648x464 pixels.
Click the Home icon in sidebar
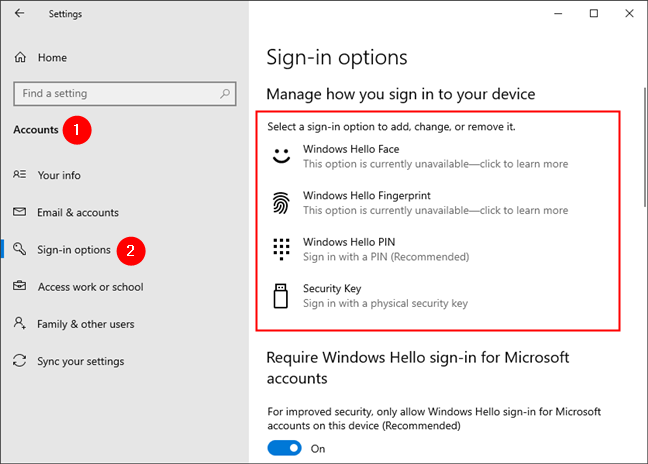pyautogui.click(x=20, y=57)
